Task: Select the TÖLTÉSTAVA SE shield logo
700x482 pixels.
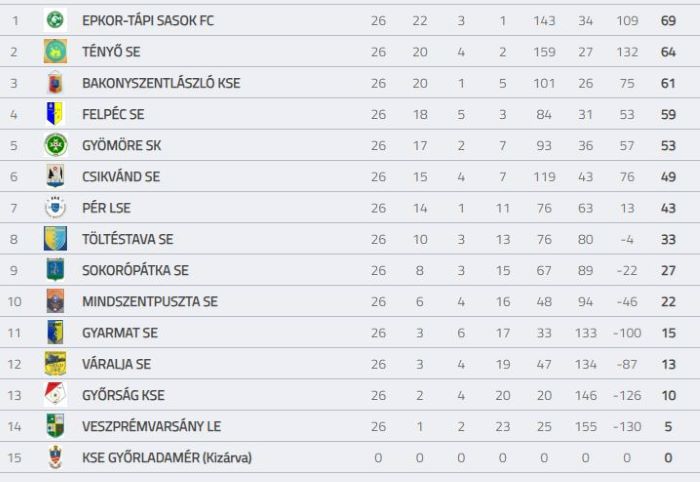Action: tap(55, 239)
